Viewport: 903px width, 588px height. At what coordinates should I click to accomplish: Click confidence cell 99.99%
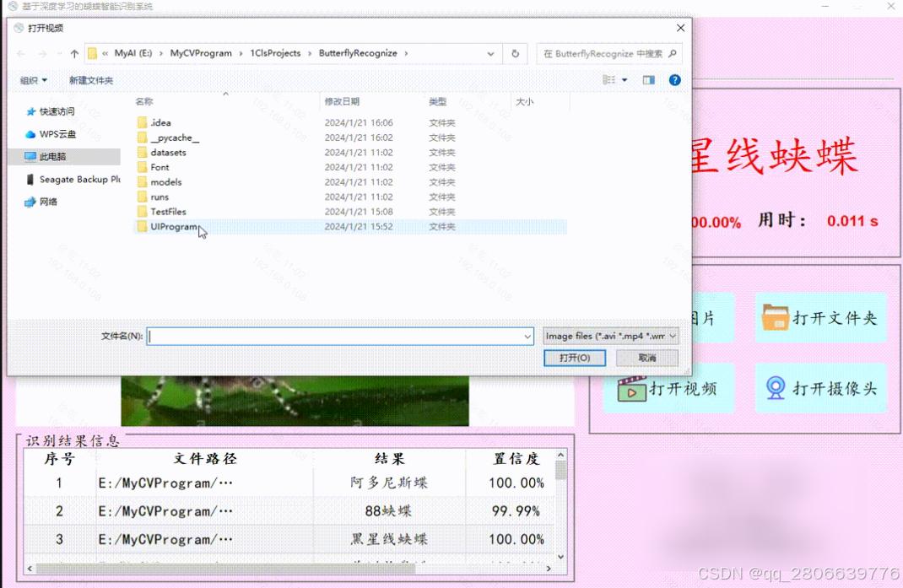(516, 511)
